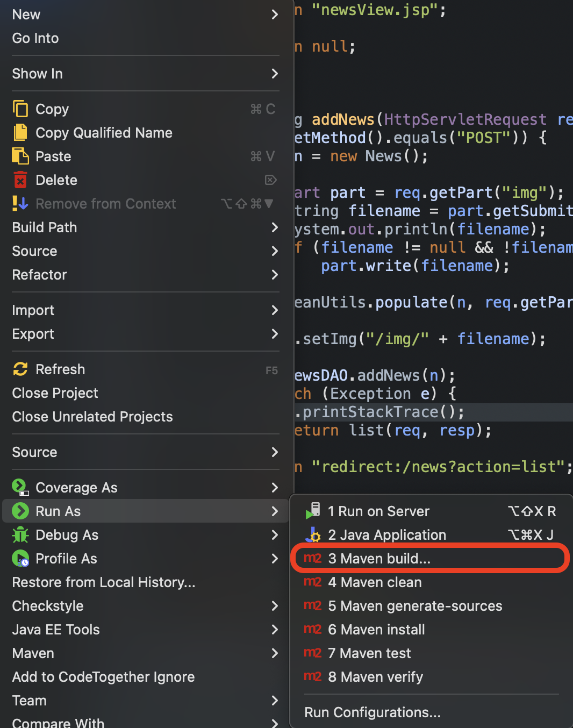Open the Export submenu arrow
This screenshot has height=728, width=573.
click(275, 334)
